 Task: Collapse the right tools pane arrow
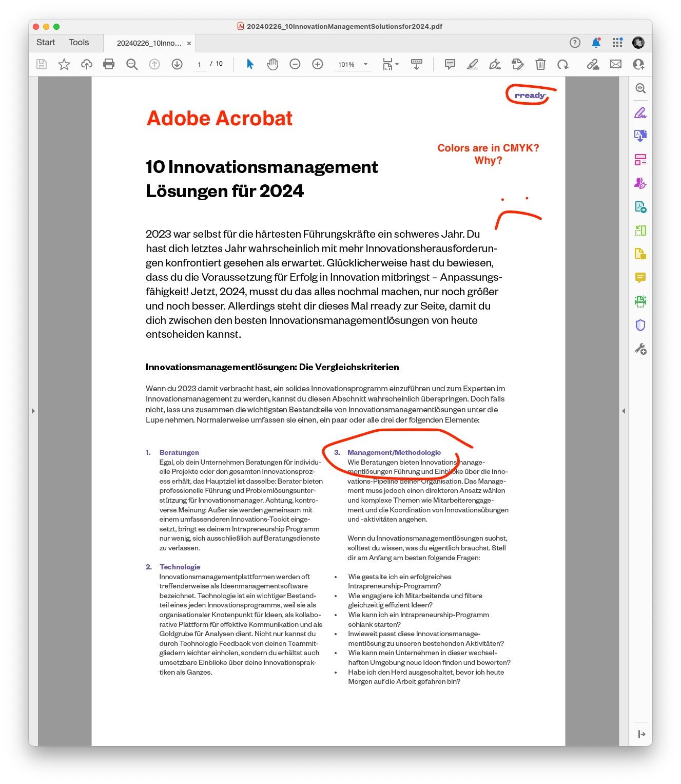click(x=641, y=734)
